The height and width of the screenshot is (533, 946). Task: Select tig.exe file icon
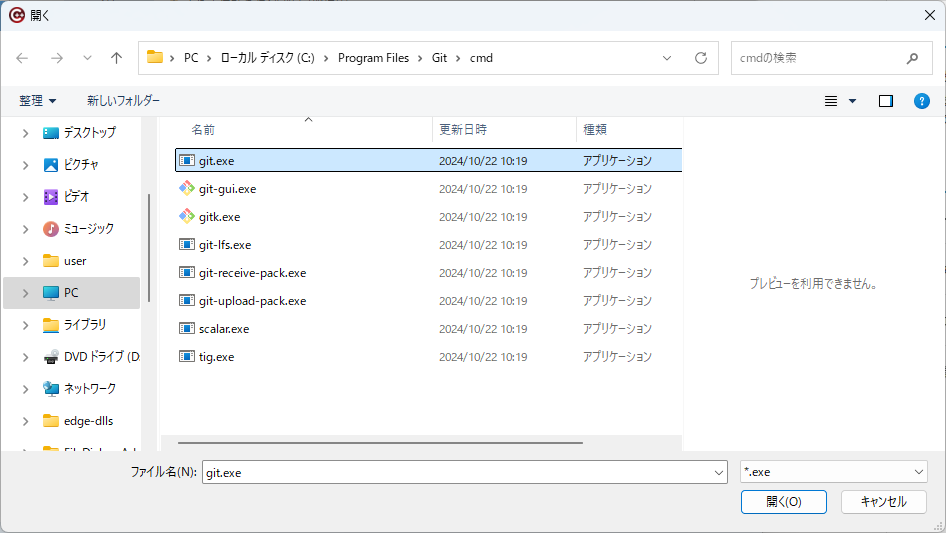point(186,356)
